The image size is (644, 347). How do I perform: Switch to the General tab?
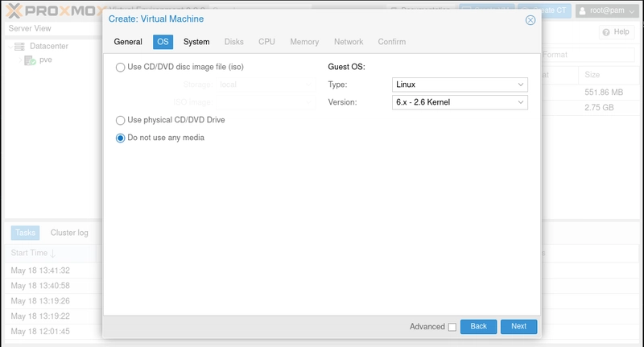tap(128, 42)
